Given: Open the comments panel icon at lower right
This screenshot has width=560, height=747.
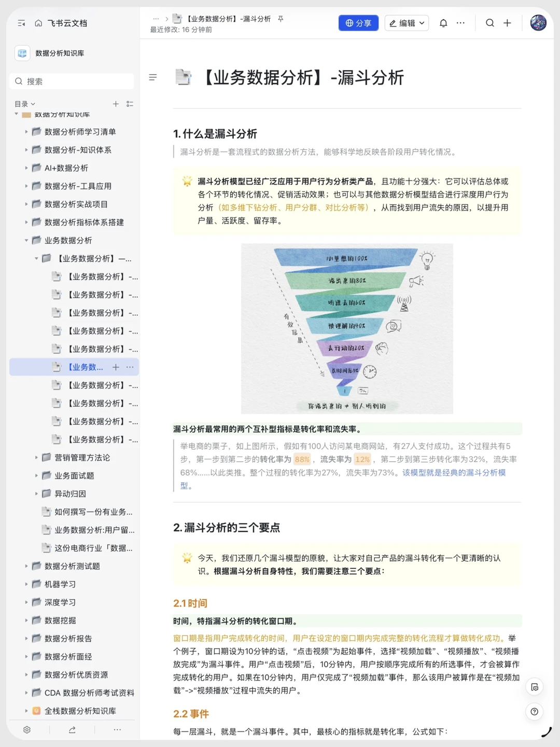Looking at the screenshot, I should (535, 687).
